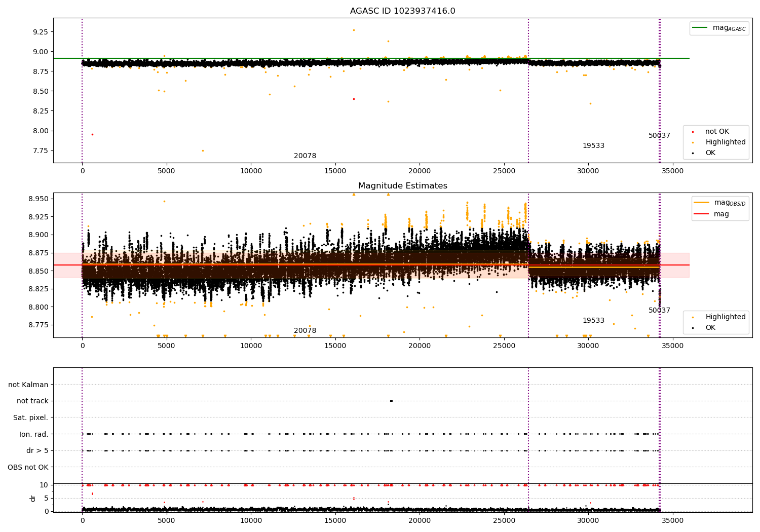Click the 35000 x-axis tick of bottom plot
This screenshot has height=532, width=760.
(x=673, y=520)
